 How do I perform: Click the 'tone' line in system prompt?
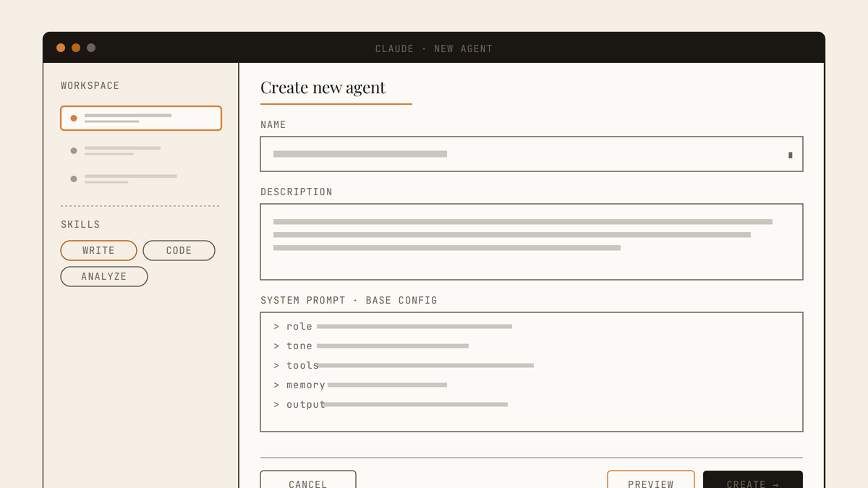click(x=371, y=346)
